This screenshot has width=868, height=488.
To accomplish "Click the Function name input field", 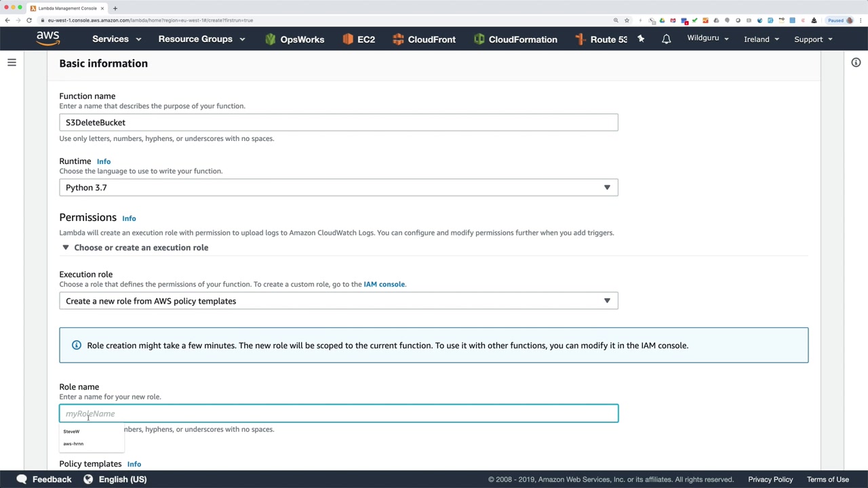I will click(338, 123).
